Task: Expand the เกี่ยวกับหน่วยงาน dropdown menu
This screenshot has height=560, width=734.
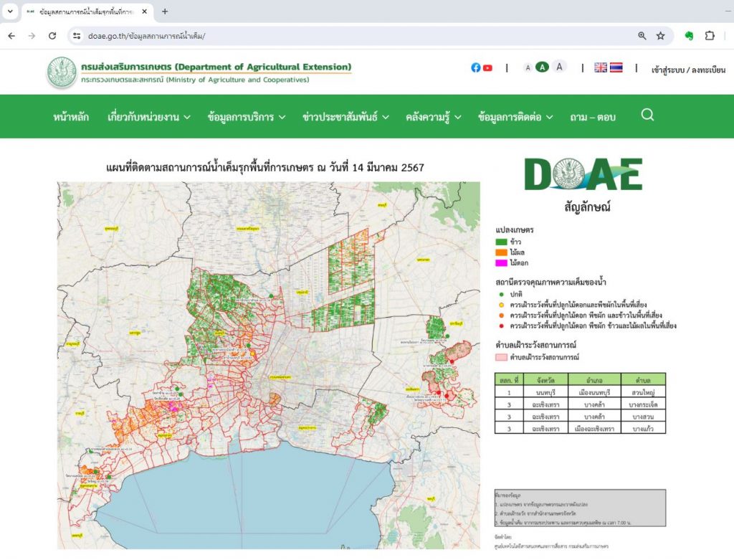Action: point(148,117)
